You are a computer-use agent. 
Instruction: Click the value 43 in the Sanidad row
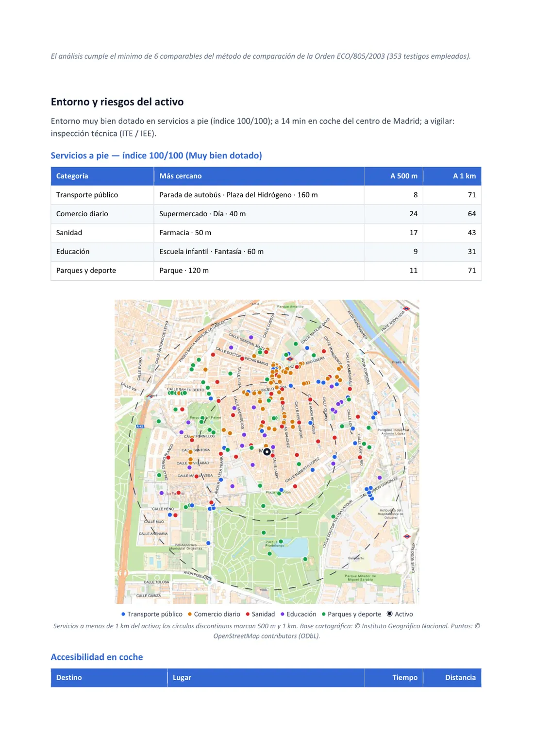[472, 233]
